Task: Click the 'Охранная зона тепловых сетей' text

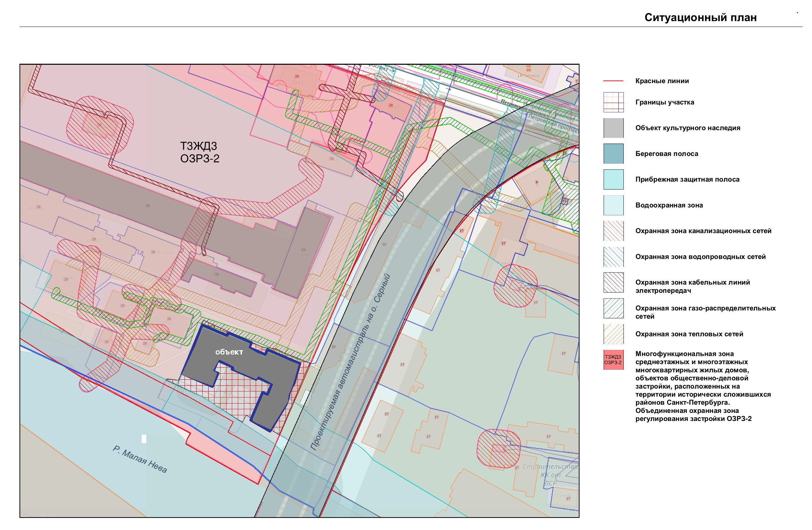Action: (x=689, y=334)
